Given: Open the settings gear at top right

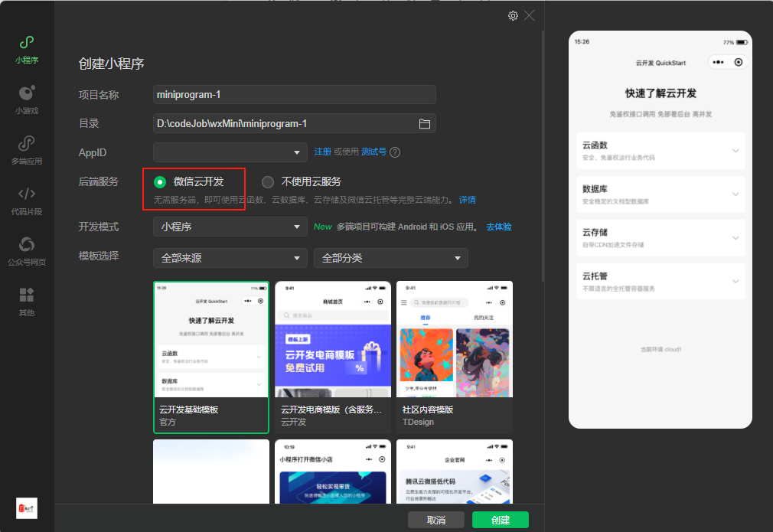Looking at the screenshot, I should 513,15.
